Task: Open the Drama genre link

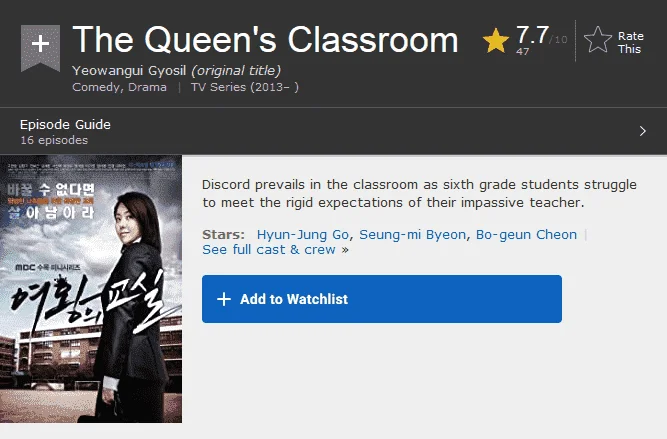Action: (147, 87)
